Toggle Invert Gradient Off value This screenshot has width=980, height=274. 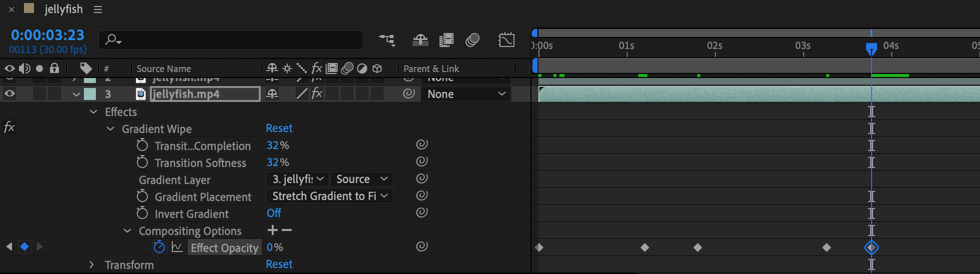274,213
